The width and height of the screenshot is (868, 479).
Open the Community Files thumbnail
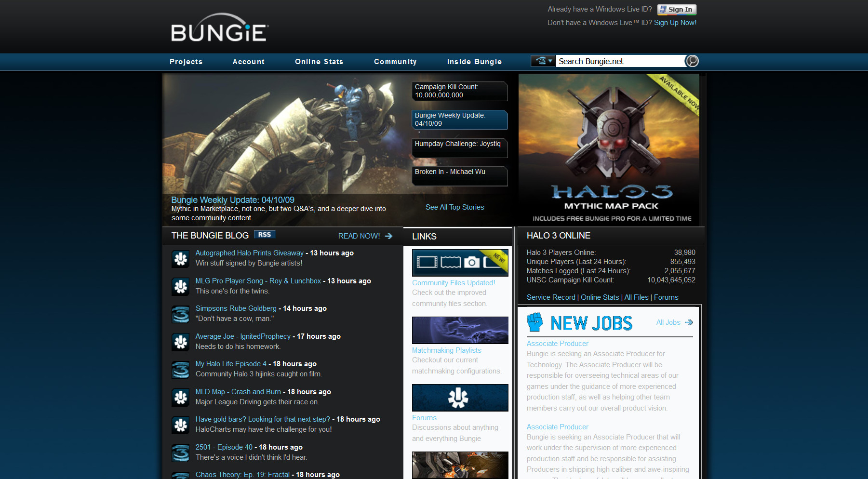click(x=460, y=263)
